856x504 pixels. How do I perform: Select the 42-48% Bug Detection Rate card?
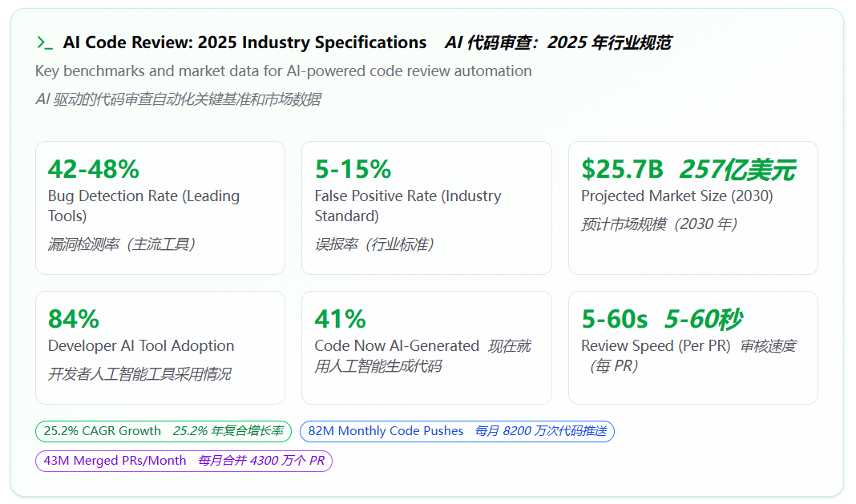pos(160,208)
